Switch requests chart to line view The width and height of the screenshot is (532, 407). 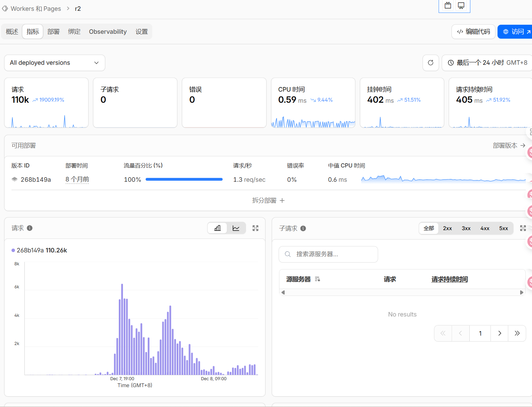coord(236,228)
